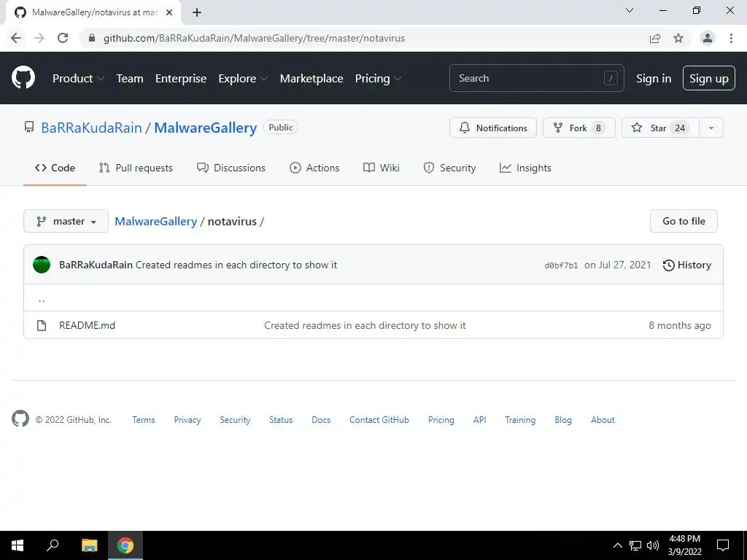
Task: Click the taskbar search magnifier
Action: (x=53, y=545)
